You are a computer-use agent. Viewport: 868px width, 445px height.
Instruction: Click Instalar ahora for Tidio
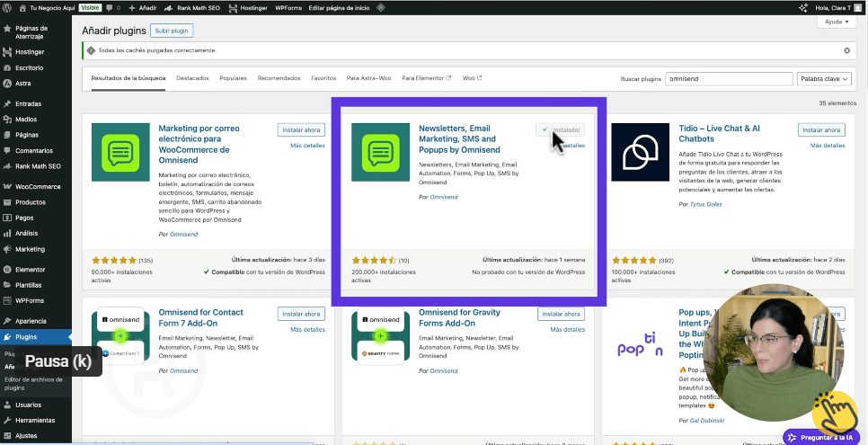tap(821, 129)
